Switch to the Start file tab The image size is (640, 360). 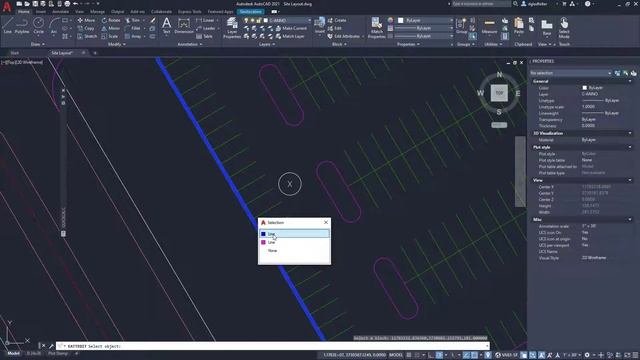15,53
